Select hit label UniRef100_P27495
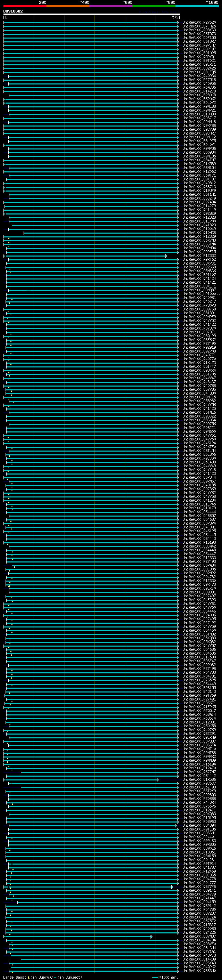222x980 pixels. [x=199, y=619]
